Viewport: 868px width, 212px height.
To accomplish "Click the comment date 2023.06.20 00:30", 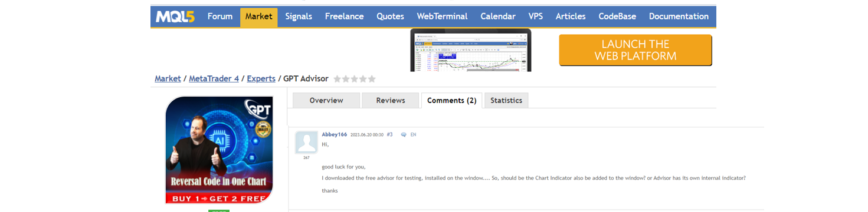I will [x=367, y=135].
